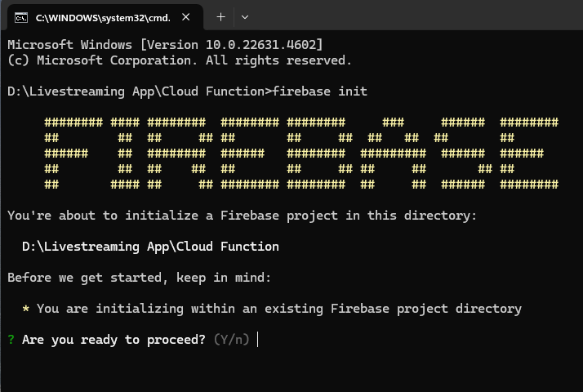The width and height of the screenshot is (583, 392).
Task: Click the indented Cloud Function directory path
Action: click(150, 247)
